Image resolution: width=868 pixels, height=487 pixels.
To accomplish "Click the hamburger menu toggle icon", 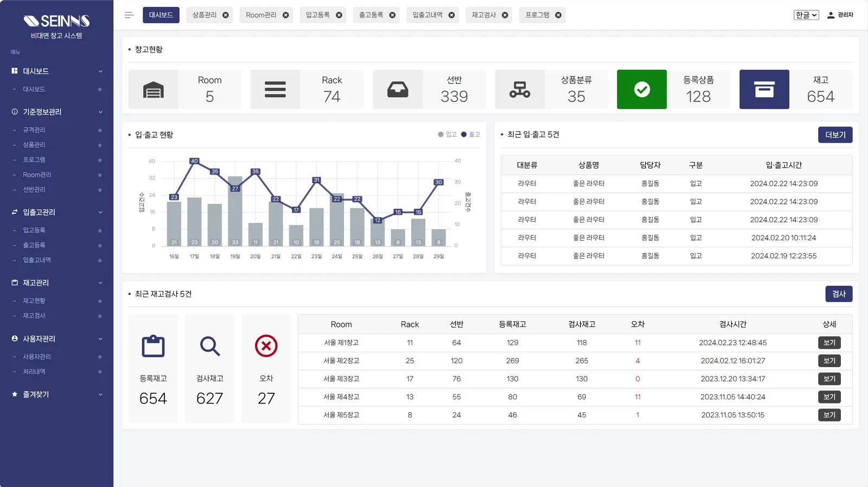I will click(x=129, y=15).
